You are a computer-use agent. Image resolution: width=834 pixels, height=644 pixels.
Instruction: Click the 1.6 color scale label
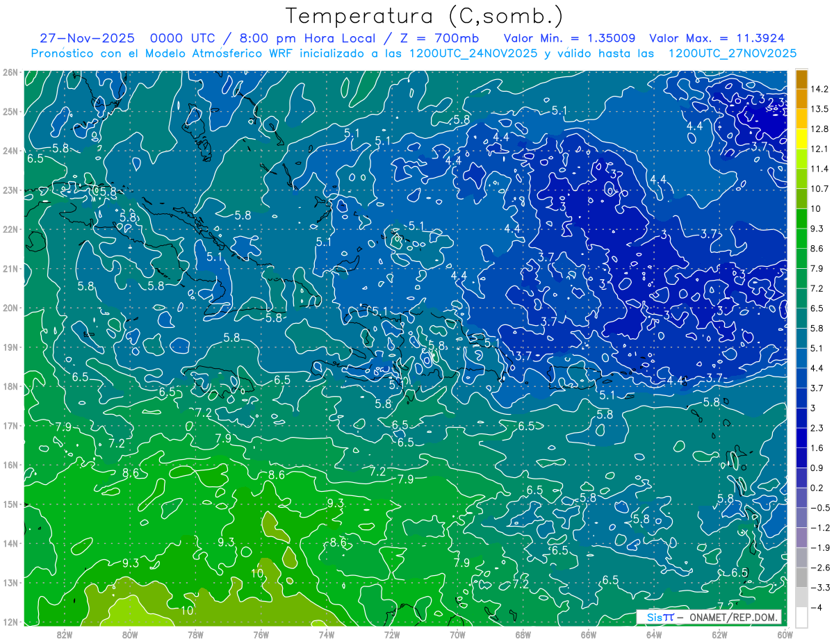(x=817, y=448)
